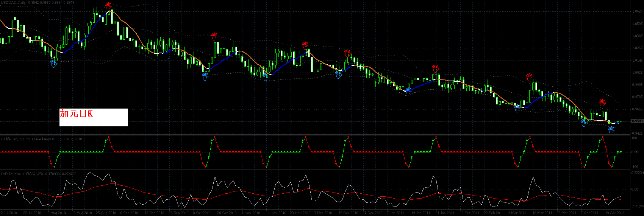Click the white 加元日K text label box
Image resolution: width=644 pixels, height=216 pixels.
point(94,117)
